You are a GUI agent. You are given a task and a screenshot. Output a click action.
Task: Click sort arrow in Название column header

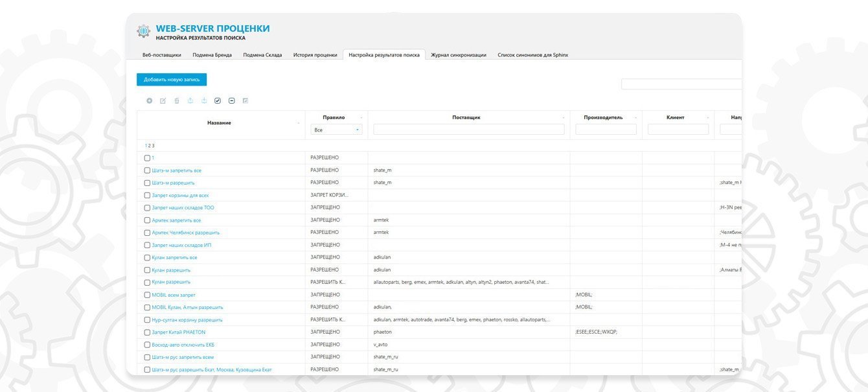pos(299,123)
